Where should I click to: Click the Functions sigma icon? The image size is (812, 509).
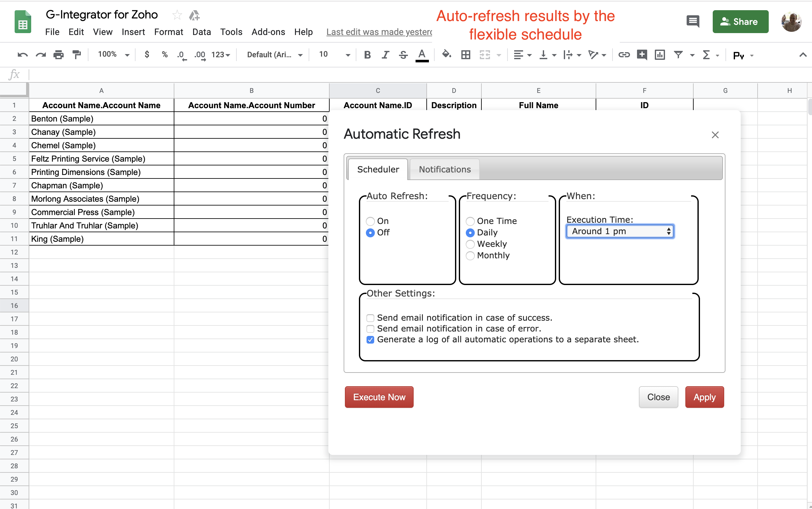706,54
